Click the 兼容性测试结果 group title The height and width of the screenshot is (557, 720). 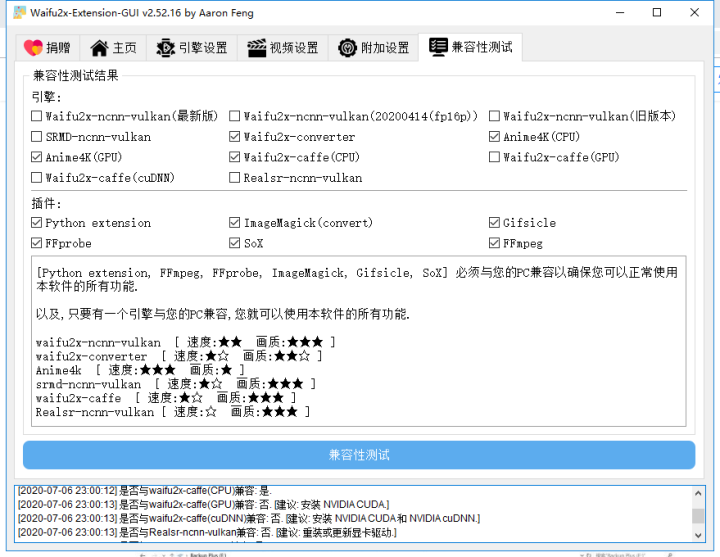76,75
